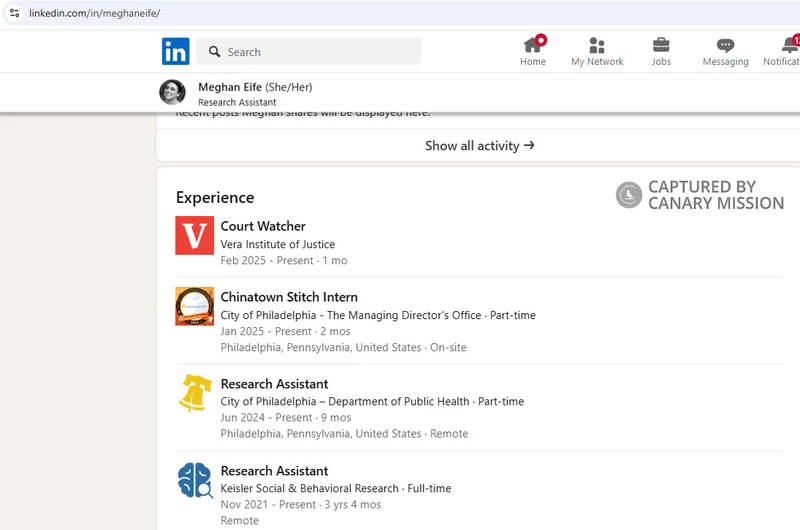This screenshot has width=800, height=530.
Task: Click the yellow Liberty Bell logo
Action: [x=194, y=393]
